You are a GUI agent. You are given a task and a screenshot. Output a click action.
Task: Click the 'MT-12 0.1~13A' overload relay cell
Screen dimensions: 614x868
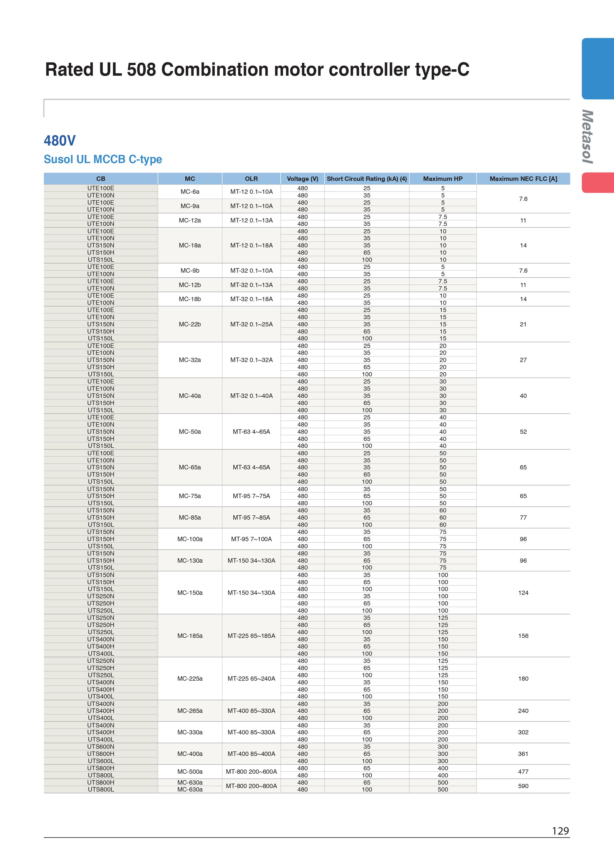click(251, 220)
